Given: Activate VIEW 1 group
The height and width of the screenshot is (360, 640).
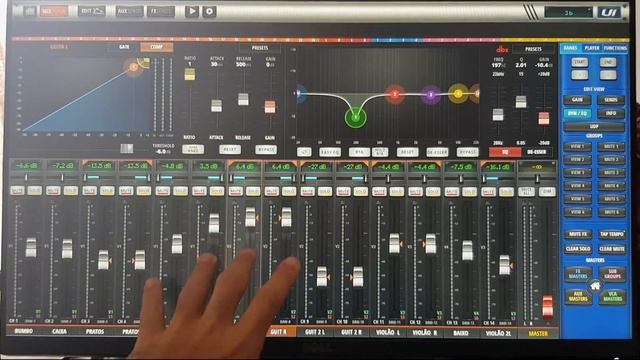Looking at the screenshot, I should point(577,146).
